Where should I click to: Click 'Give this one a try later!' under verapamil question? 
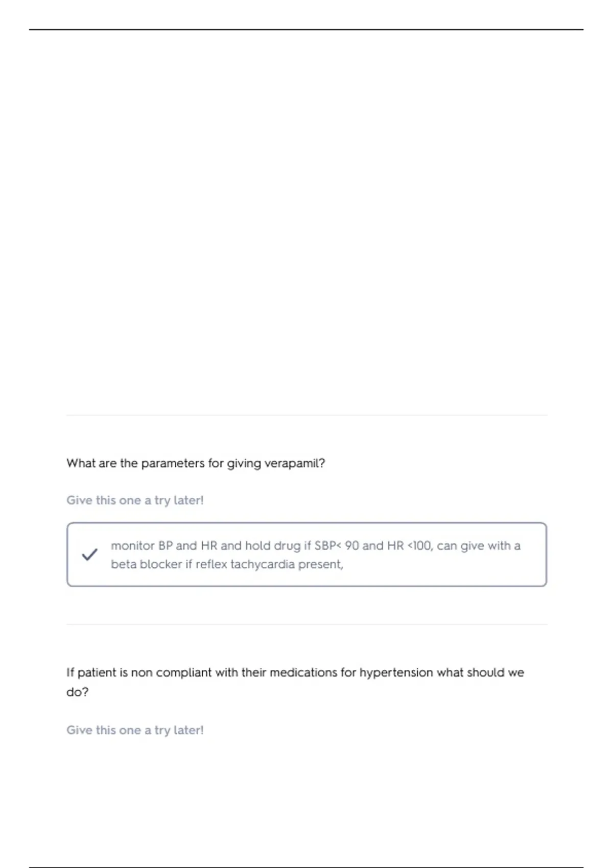pyautogui.click(x=135, y=500)
